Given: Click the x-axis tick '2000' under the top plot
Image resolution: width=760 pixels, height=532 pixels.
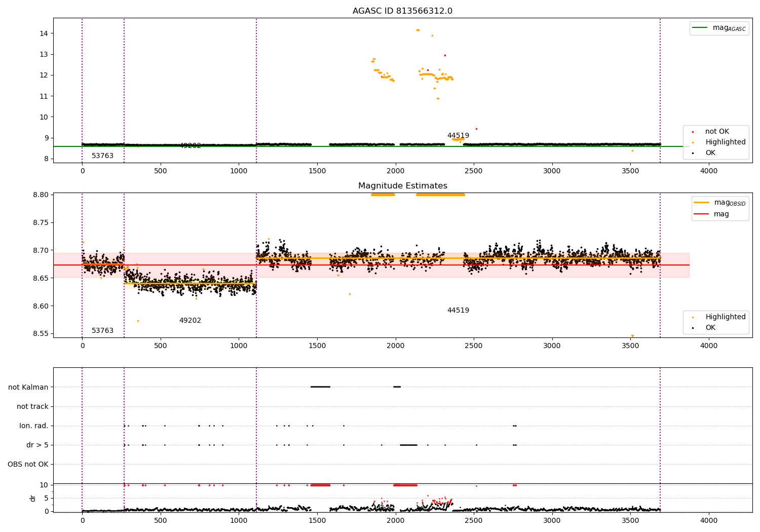Looking at the screenshot, I should pos(395,171).
